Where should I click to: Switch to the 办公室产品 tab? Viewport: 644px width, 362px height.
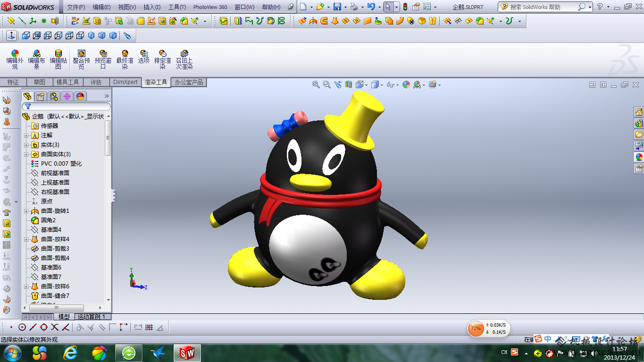click(x=189, y=82)
